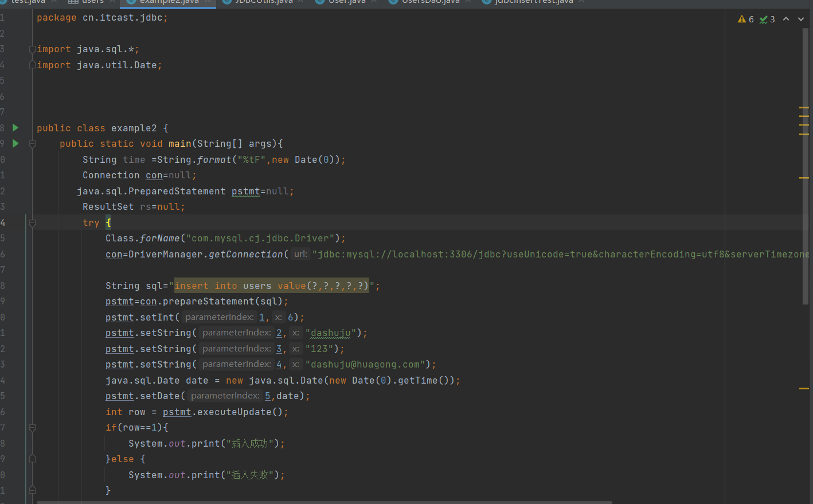This screenshot has height=504, width=813.
Task: Click prepareStatement(sql) method call
Action: [222, 302]
